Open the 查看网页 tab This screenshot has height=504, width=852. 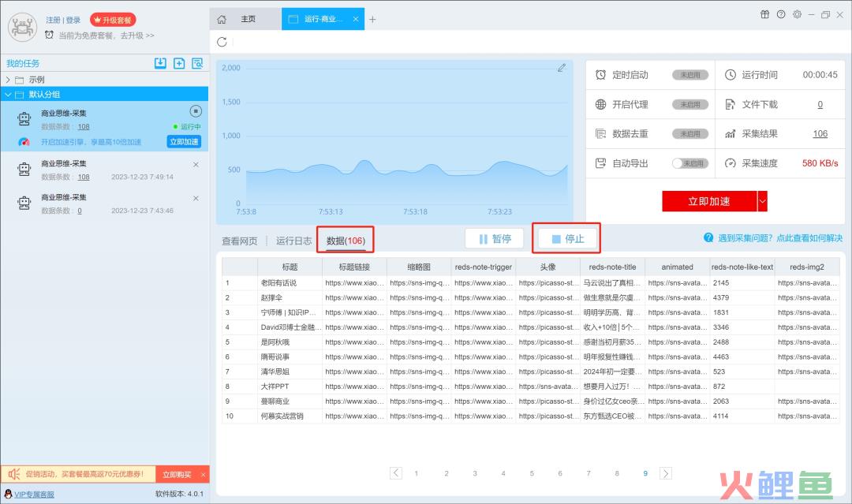[240, 241]
